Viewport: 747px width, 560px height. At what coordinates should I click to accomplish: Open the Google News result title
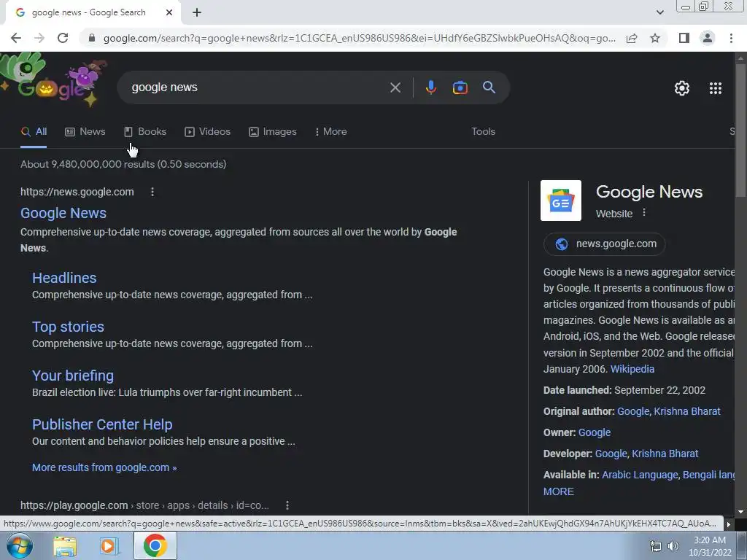click(63, 213)
